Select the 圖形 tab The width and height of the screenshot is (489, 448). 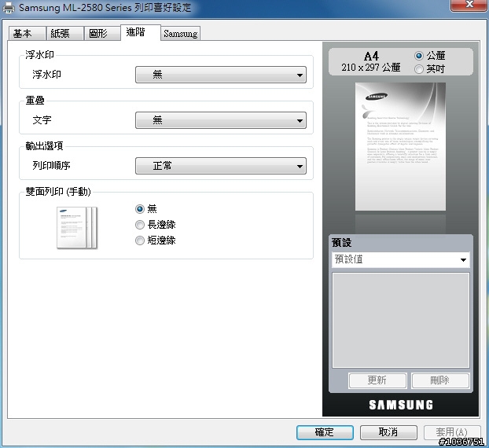pos(102,33)
